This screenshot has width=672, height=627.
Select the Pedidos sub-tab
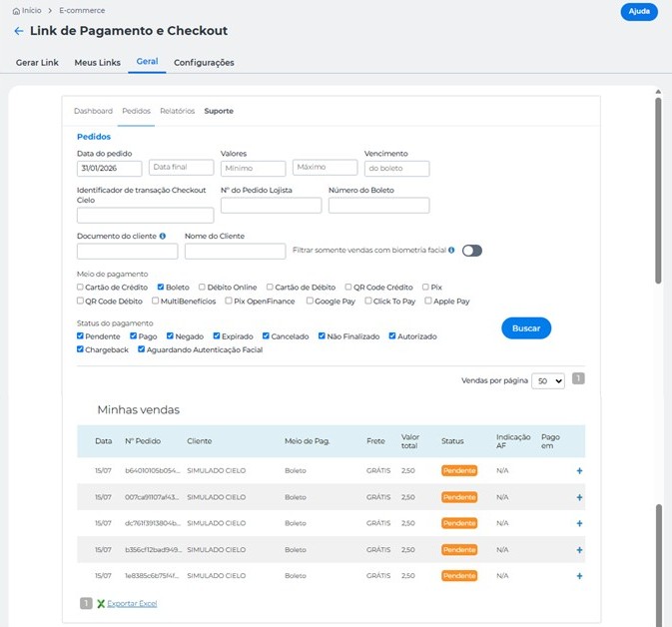136,111
